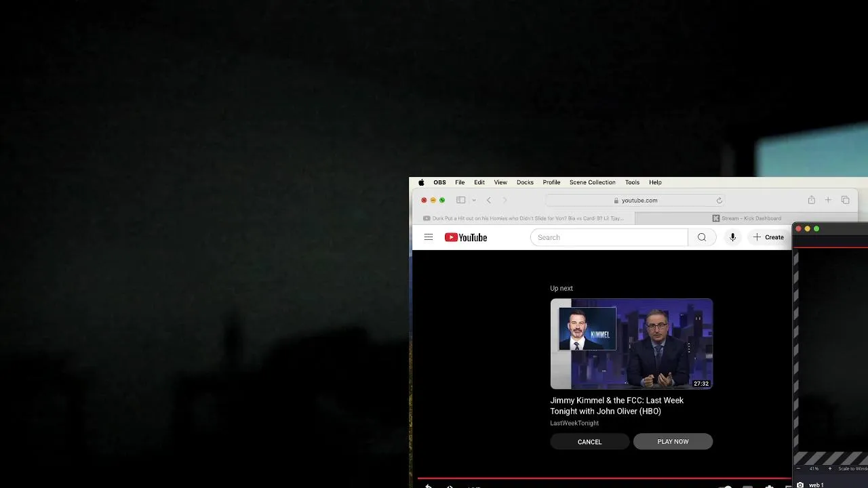
Task: Switch to Stream - Kick Dashboard tab
Action: point(747,218)
